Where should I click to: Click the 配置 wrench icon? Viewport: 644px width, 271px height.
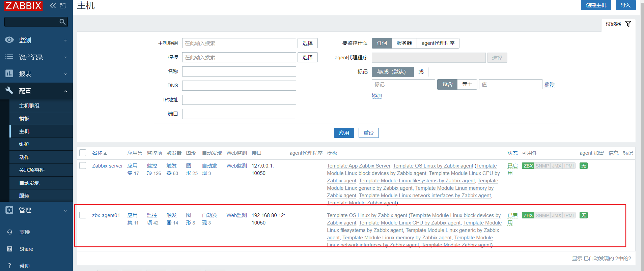click(9, 90)
